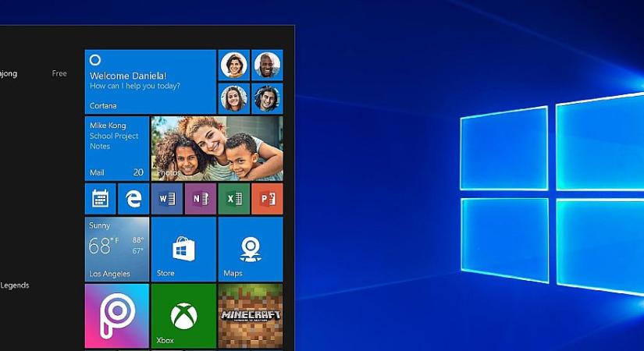The height and width of the screenshot is (351, 644).
Task: Click the Cortana circle icon
Action: pos(95,60)
